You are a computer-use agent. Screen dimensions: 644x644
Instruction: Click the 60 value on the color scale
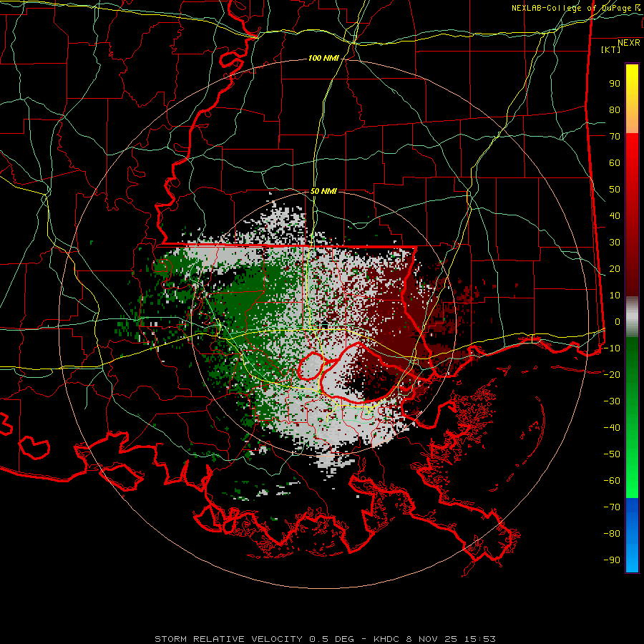(x=615, y=163)
